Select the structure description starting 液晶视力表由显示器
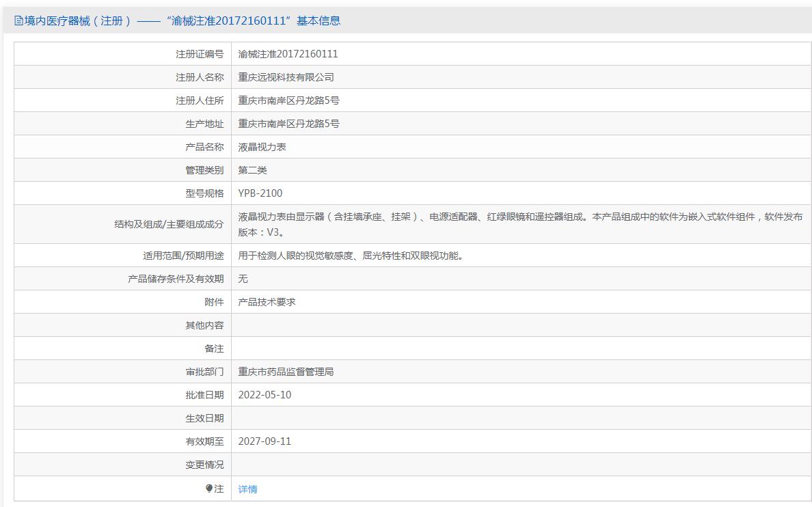The height and width of the screenshot is (507, 812). point(520,224)
